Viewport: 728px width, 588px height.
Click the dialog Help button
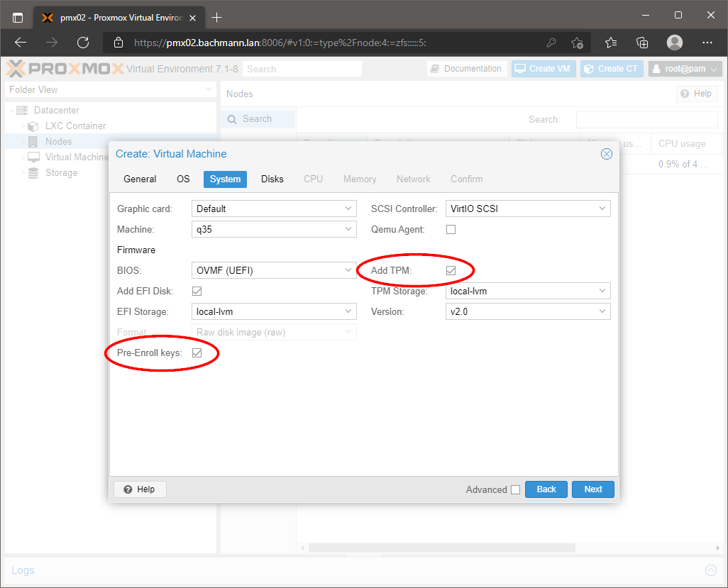click(x=140, y=489)
